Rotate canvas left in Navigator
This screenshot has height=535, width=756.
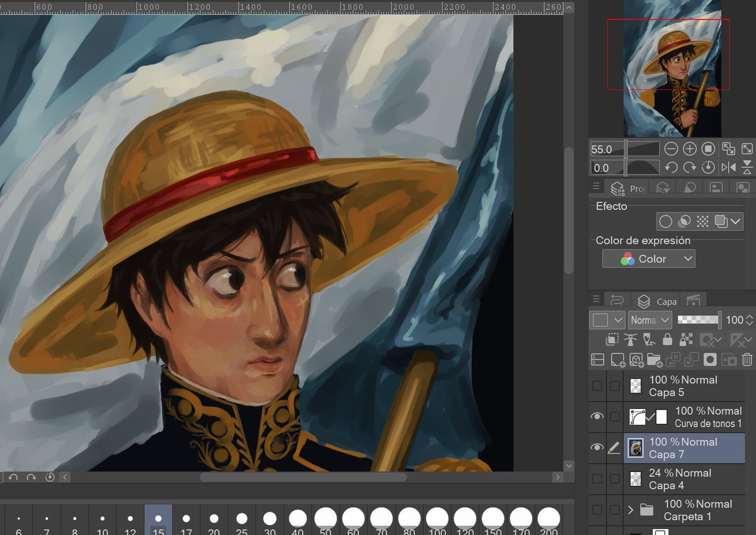(671, 168)
